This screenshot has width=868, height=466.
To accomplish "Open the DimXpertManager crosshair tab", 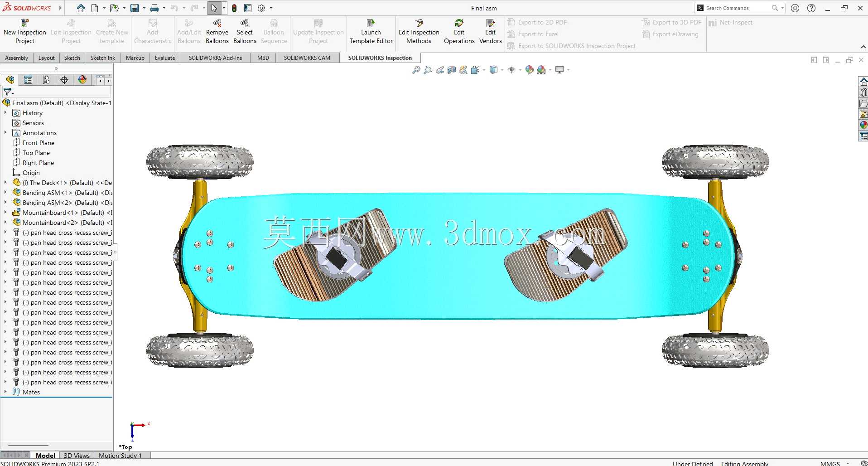I will coord(64,80).
